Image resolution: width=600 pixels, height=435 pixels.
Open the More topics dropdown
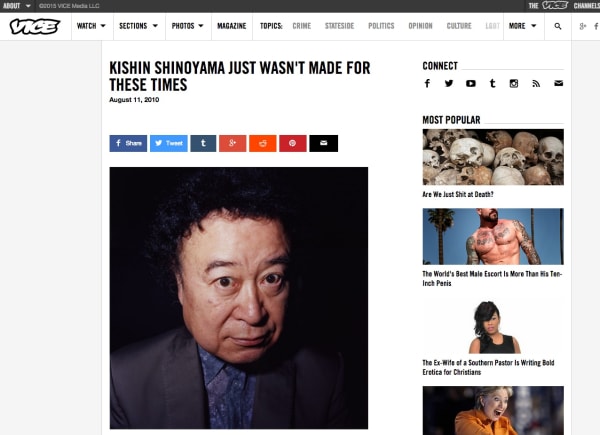coord(523,26)
